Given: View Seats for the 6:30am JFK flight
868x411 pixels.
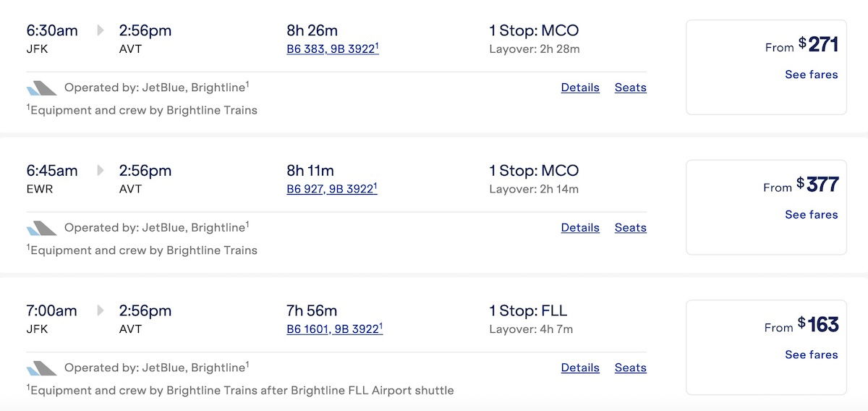Looking at the screenshot, I should [631, 88].
